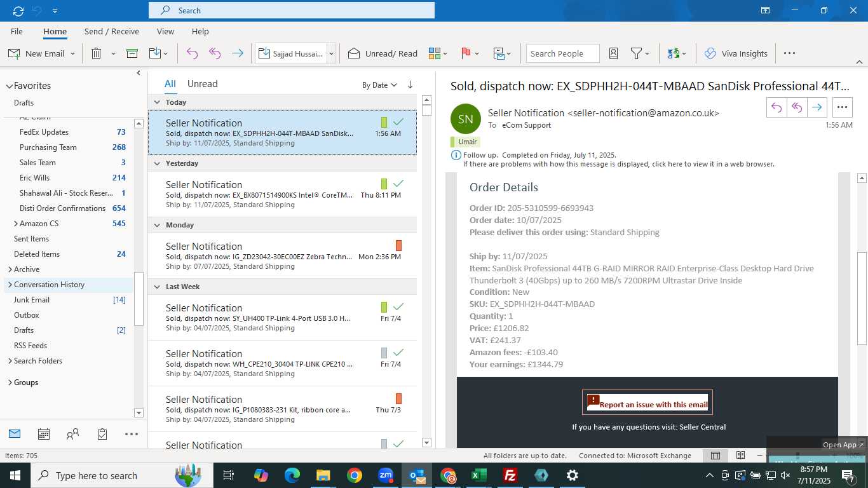Open the Tasks clipboard navigation icon

pyautogui.click(x=102, y=434)
